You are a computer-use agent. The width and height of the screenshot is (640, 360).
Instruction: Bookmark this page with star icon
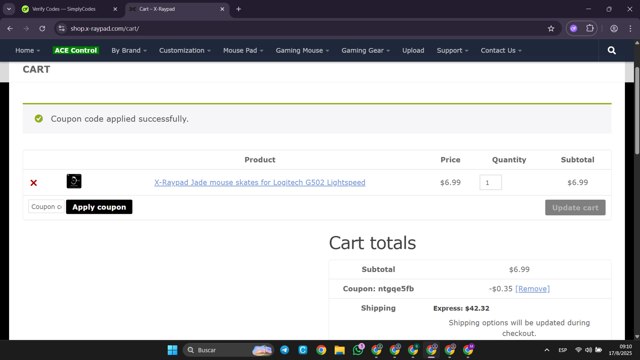tap(551, 29)
